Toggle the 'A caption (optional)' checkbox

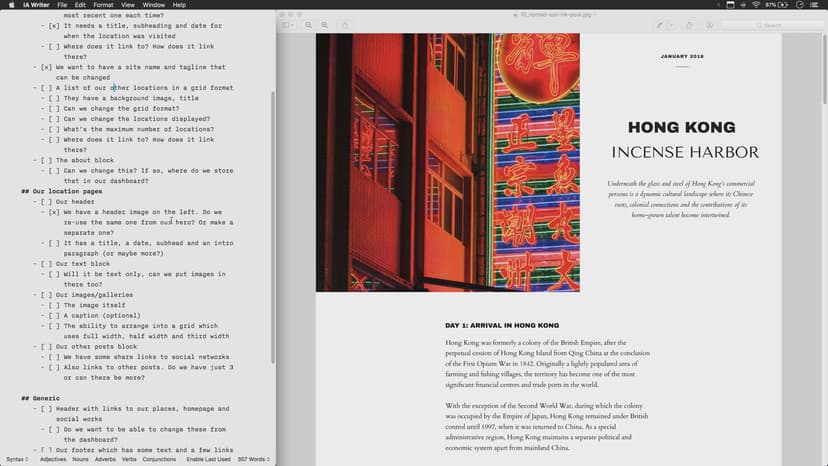(53, 315)
